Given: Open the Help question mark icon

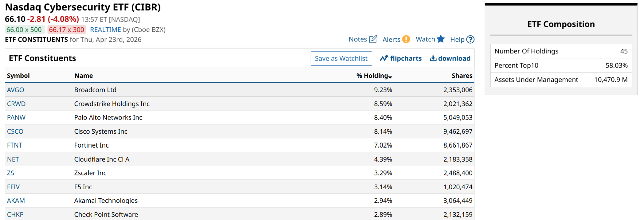Looking at the screenshot, I should click(x=470, y=39).
